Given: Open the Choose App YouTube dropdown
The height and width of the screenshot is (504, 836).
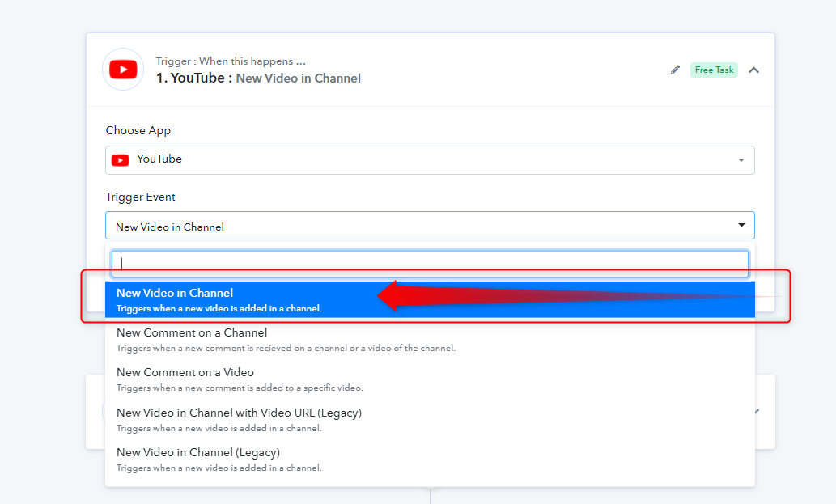Looking at the screenshot, I should [430, 160].
